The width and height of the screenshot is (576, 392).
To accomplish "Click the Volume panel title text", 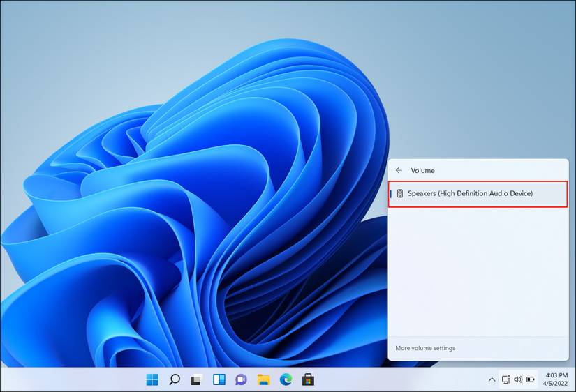I will 422,170.
